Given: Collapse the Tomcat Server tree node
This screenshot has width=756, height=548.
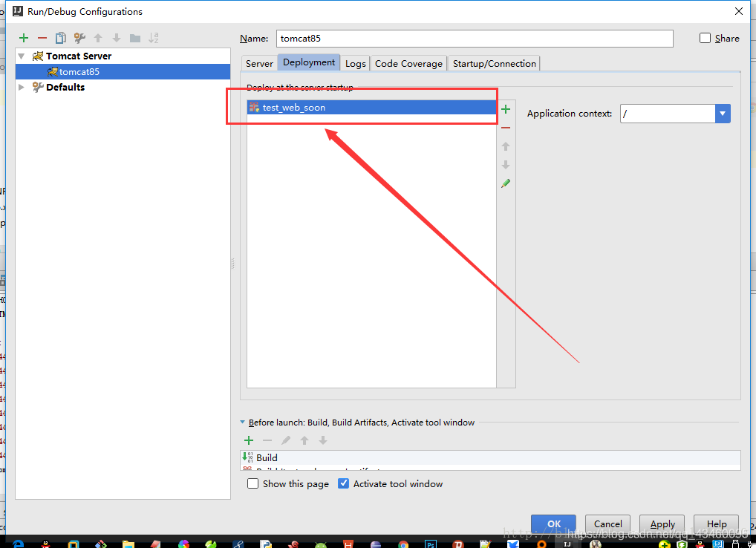Looking at the screenshot, I should click(x=21, y=56).
